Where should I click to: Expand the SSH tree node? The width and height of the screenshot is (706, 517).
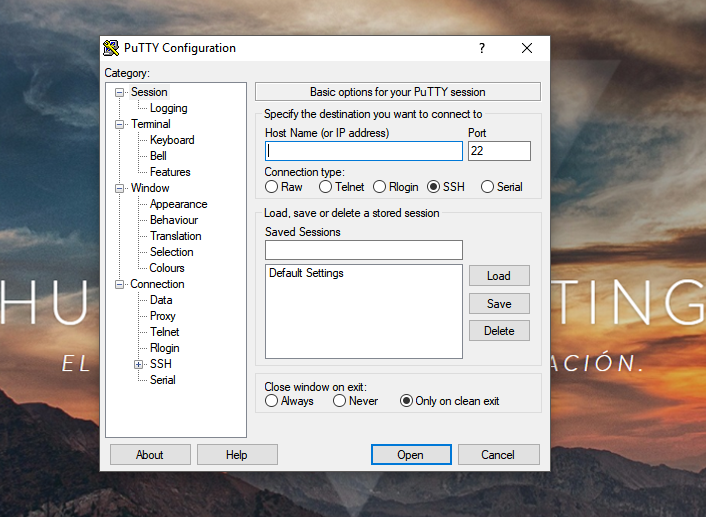coord(139,364)
